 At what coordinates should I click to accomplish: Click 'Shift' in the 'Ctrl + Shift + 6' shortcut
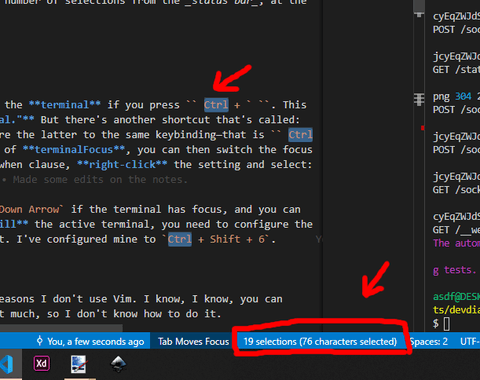coord(225,239)
